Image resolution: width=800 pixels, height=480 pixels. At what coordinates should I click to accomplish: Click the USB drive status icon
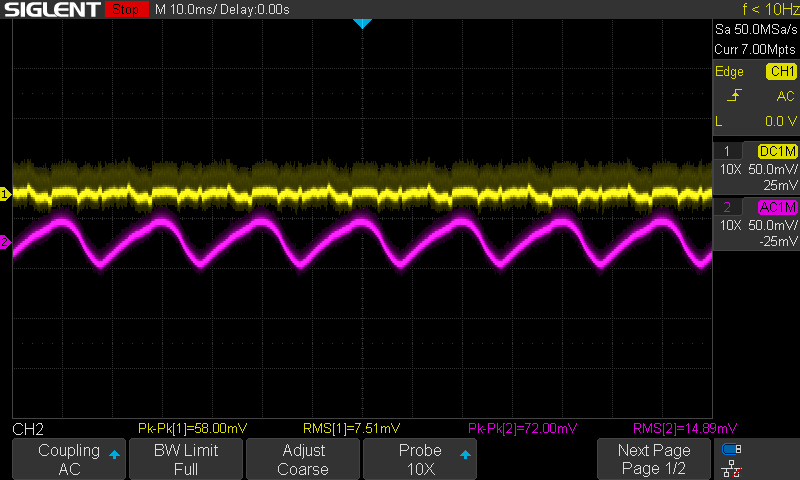(732, 449)
